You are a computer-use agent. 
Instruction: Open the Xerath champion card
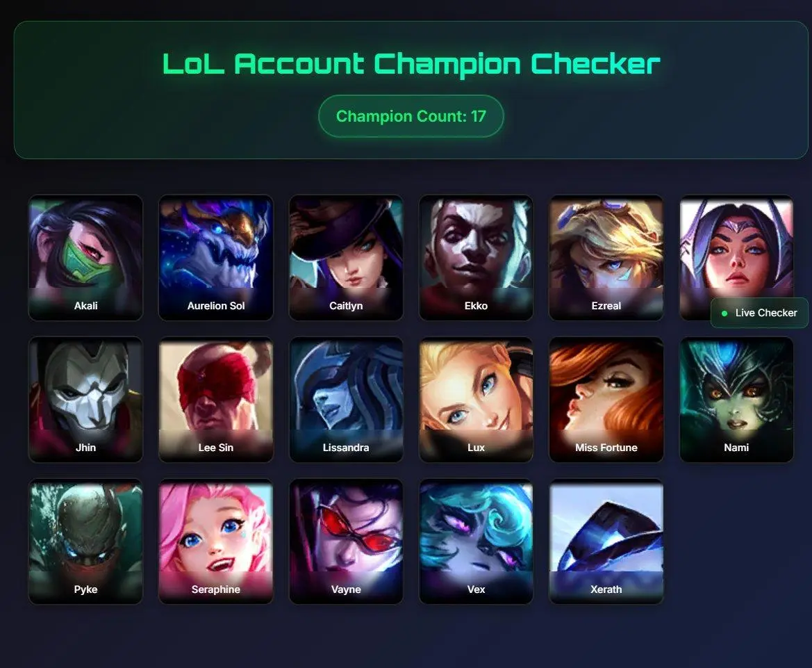[606, 541]
